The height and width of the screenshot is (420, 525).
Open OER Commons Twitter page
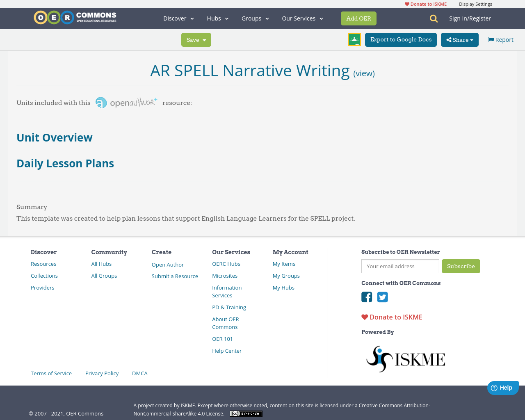pyautogui.click(x=382, y=297)
